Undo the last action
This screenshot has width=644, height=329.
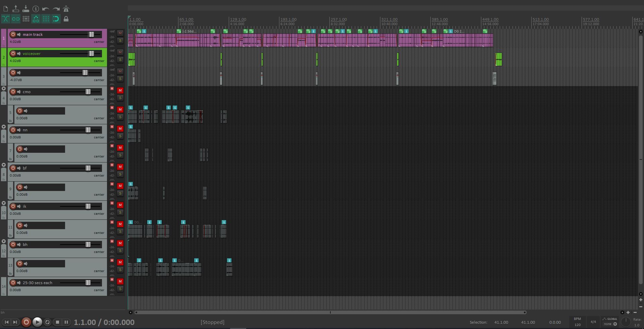(46, 9)
